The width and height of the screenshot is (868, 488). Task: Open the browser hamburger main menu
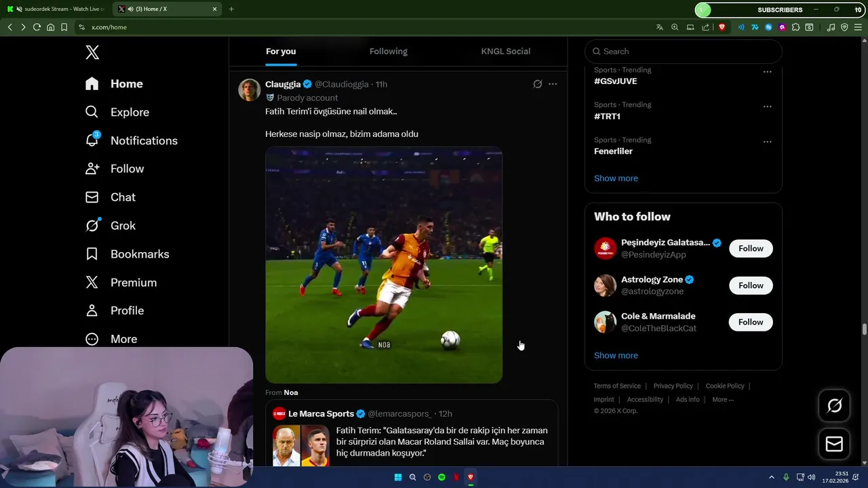click(x=858, y=27)
